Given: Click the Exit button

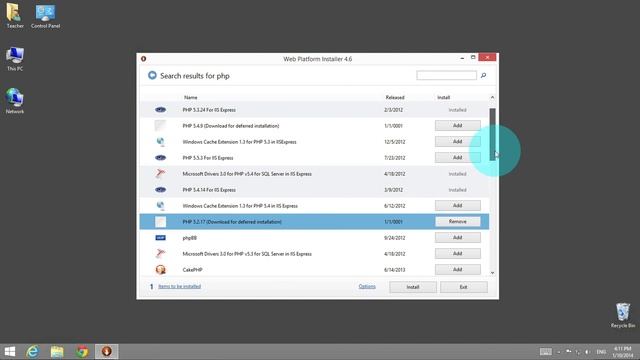Looking at the screenshot, I should [463, 287].
